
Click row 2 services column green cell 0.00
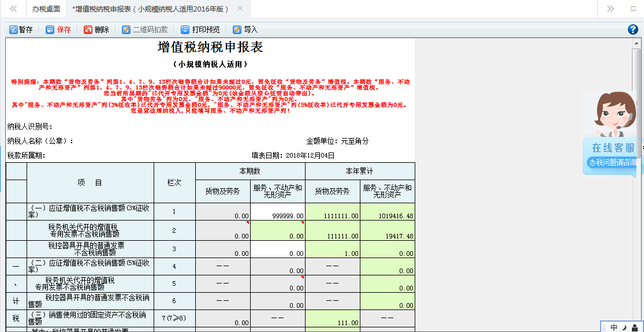[x=278, y=230]
